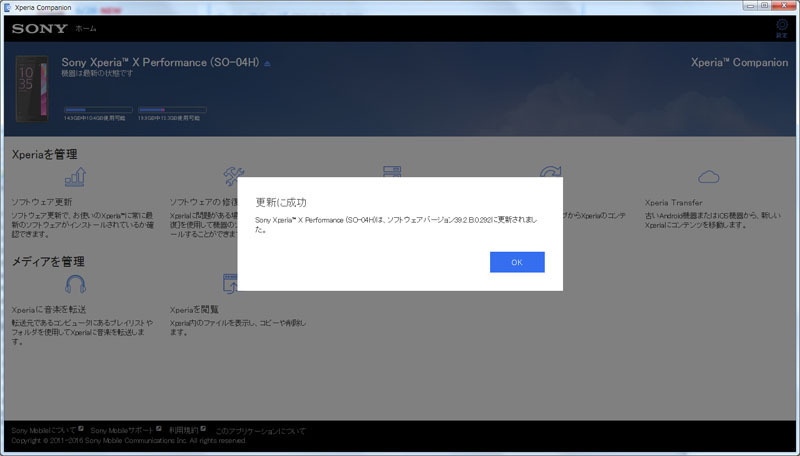Click the Xperia phone thumbnail image
The width and height of the screenshot is (800, 456).
coord(32,88)
